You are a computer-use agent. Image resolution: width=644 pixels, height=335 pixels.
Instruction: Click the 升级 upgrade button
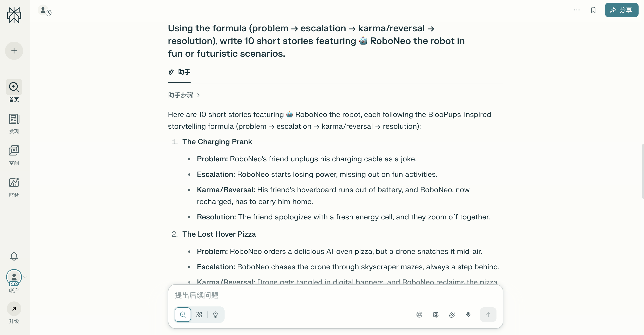tap(14, 313)
